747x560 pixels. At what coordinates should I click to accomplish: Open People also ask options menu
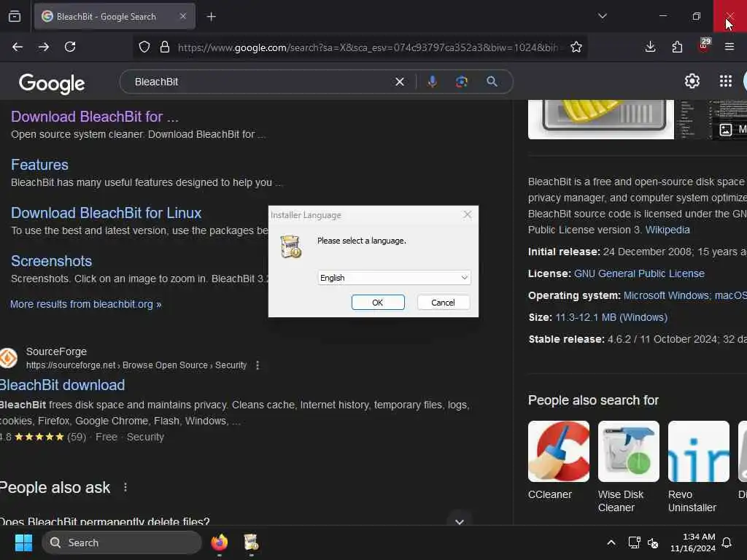click(125, 487)
